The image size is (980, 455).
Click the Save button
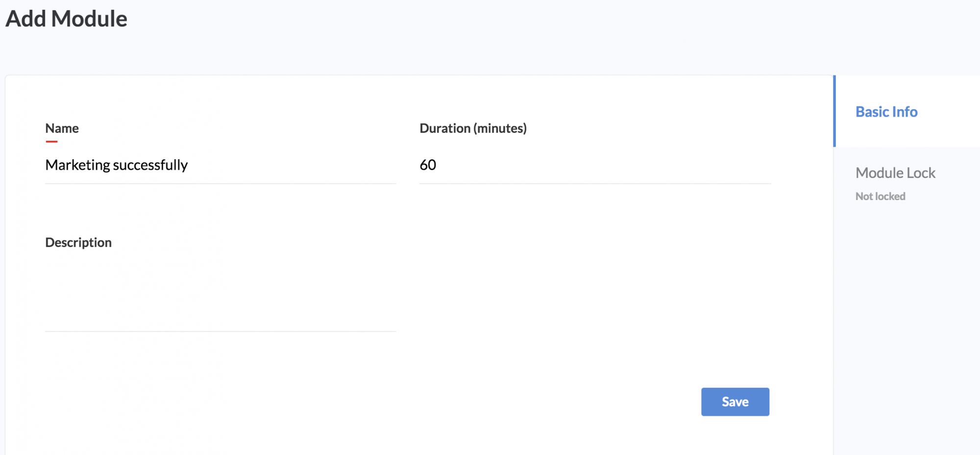pyautogui.click(x=735, y=402)
